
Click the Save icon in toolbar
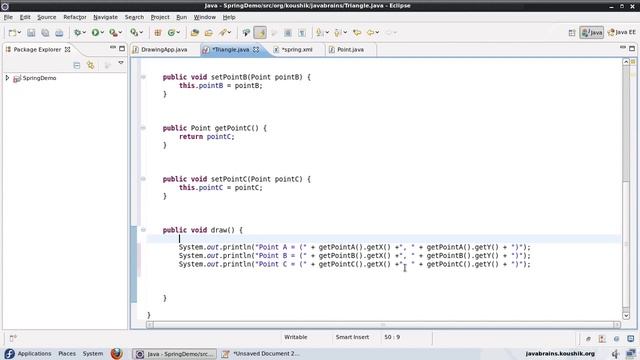pyautogui.click(x=31, y=33)
